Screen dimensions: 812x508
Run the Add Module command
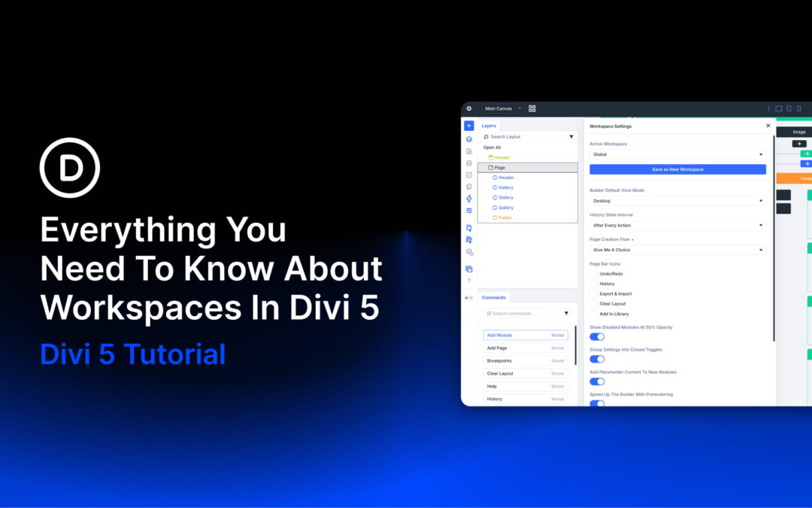click(526, 336)
